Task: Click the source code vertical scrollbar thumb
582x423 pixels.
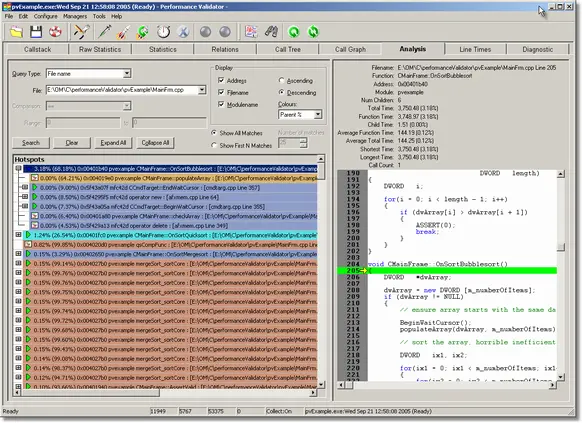Action: click(x=561, y=247)
